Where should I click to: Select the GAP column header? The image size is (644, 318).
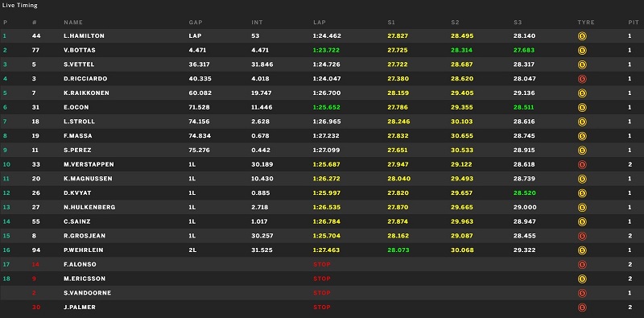point(196,23)
